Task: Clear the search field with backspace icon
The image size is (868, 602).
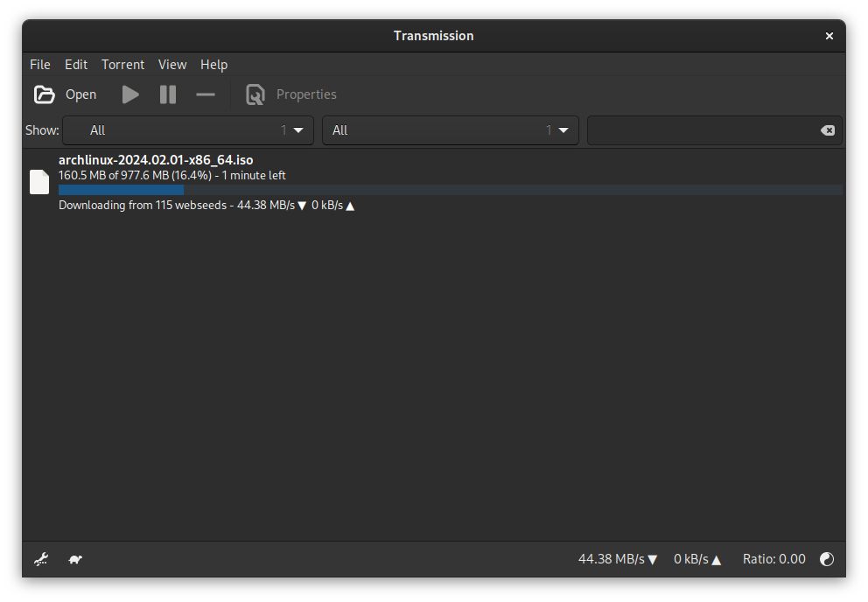Action: [828, 130]
